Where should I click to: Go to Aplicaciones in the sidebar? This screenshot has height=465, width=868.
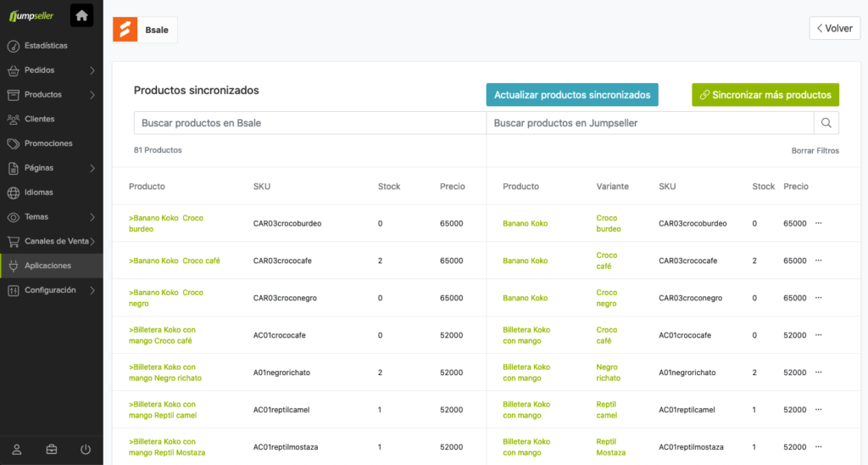47,266
